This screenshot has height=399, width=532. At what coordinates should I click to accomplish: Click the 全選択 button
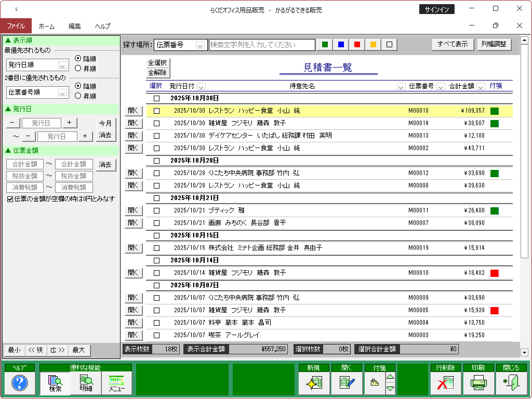(157, 63)
